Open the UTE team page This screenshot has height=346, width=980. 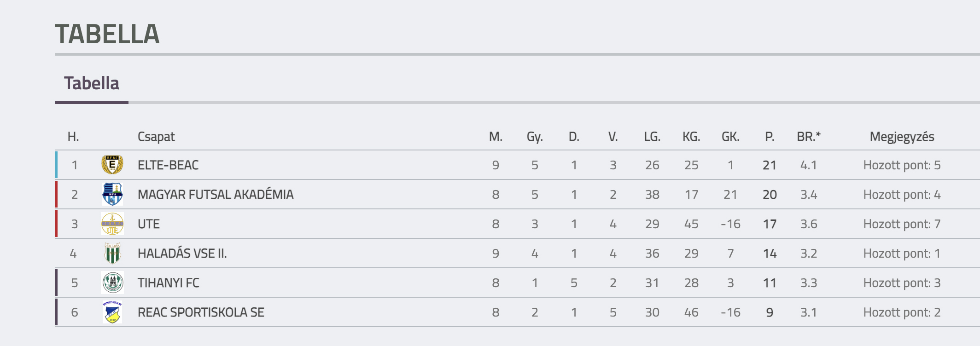tap(149, 224)
